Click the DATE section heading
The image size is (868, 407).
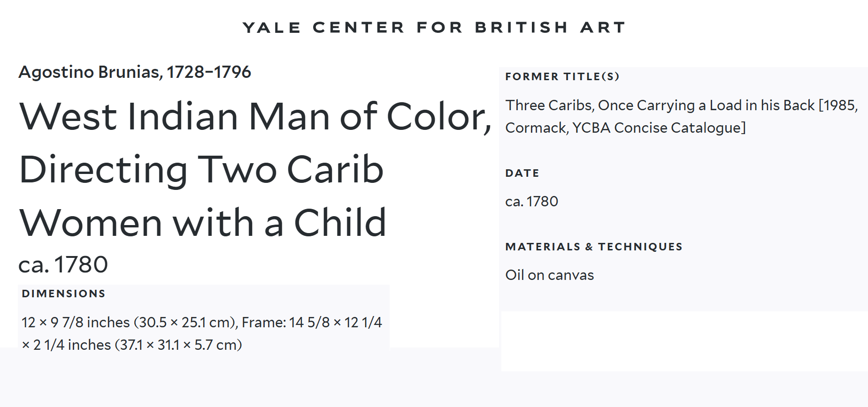coord(522,173)
